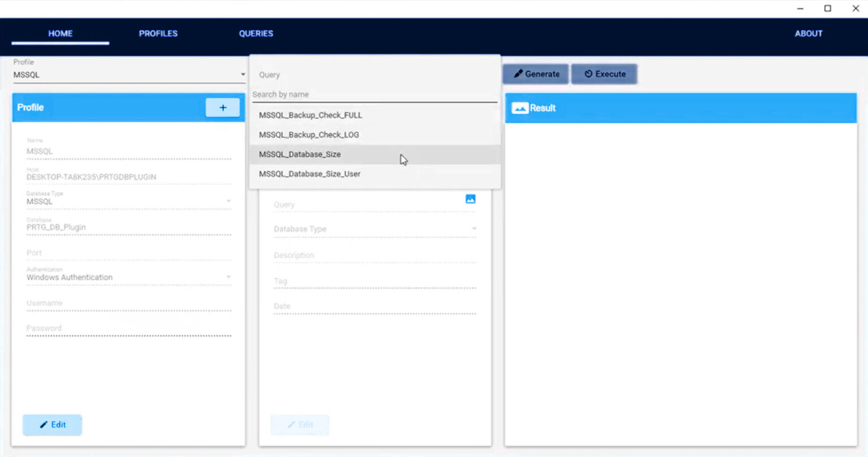Select MSSQL_Database_Size_User from list
868x457 pixels.
pyautogui.click(x=309, y=174)
